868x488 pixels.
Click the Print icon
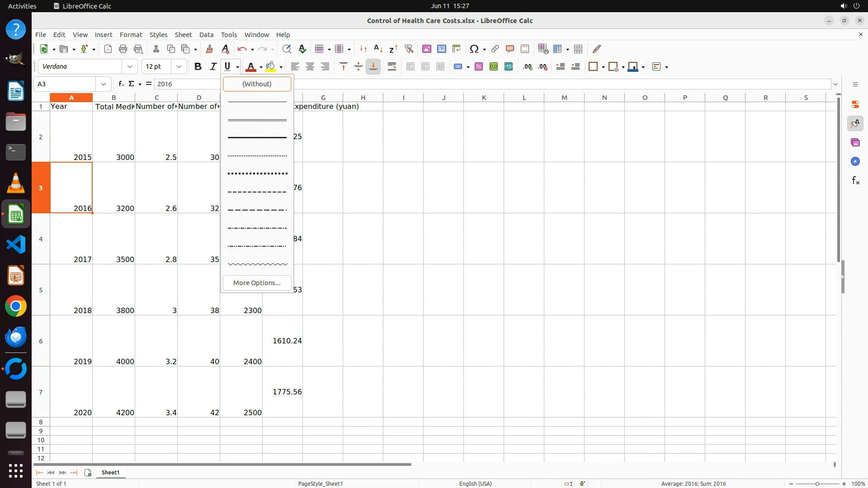(123, 49)
